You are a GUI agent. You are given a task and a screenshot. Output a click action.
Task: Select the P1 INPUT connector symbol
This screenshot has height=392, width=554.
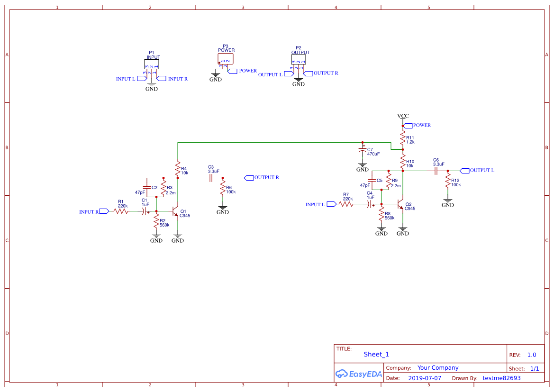pos(152,64)
